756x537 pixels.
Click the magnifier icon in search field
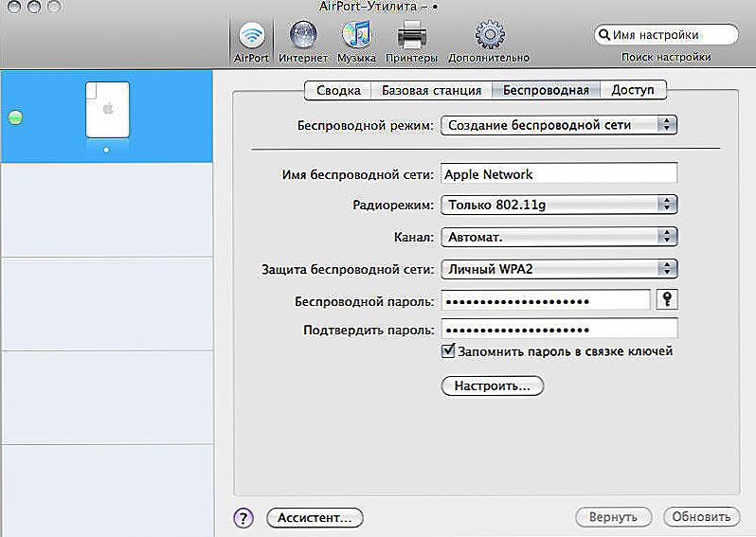click(604, 35)
